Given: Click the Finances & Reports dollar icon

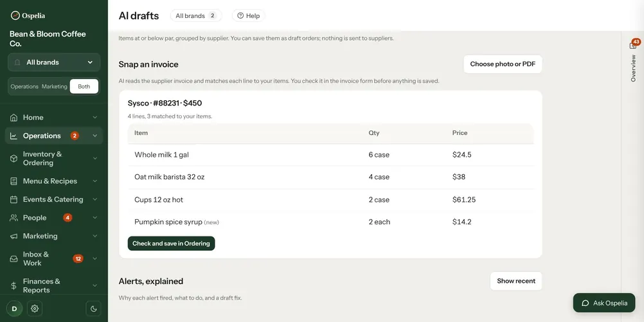Looking at the screenshot, I should pos(13,286).
